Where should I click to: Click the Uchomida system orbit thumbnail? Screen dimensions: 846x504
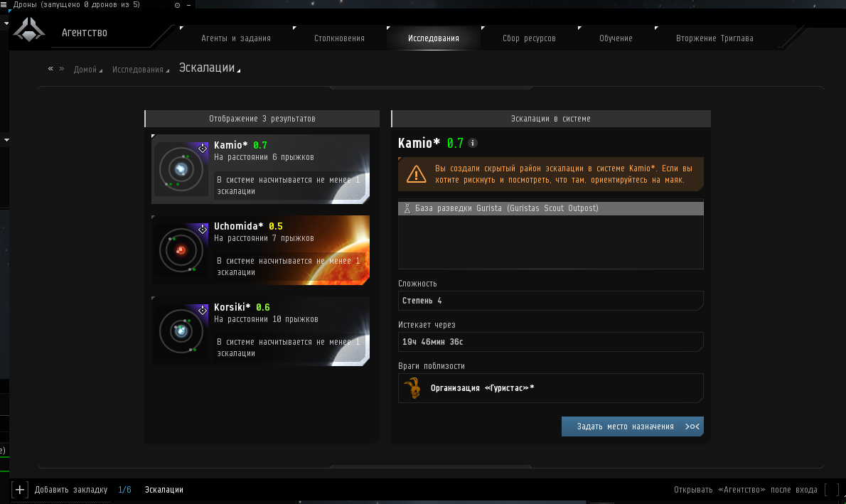tap(181, 250)
